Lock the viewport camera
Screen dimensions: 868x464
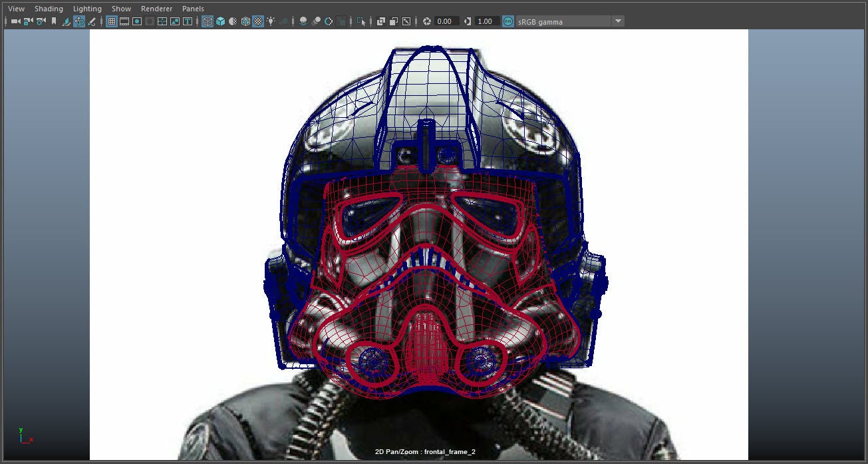click(26, 21)
